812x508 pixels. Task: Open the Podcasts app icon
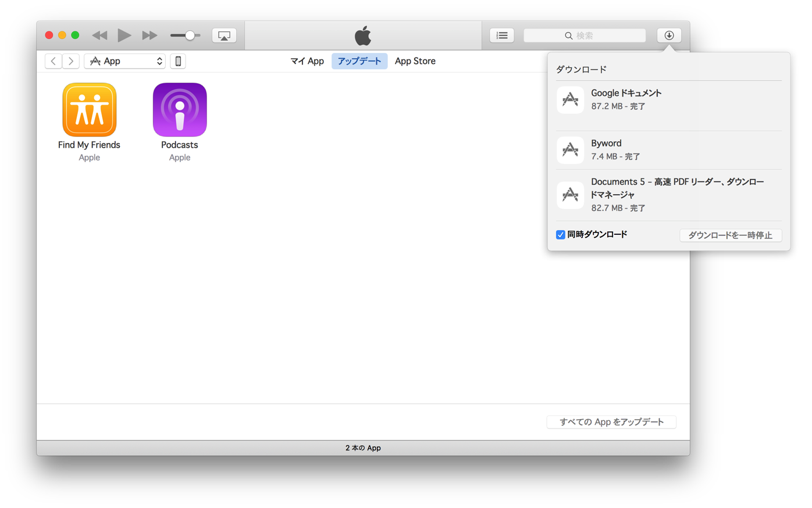[180, 110]
